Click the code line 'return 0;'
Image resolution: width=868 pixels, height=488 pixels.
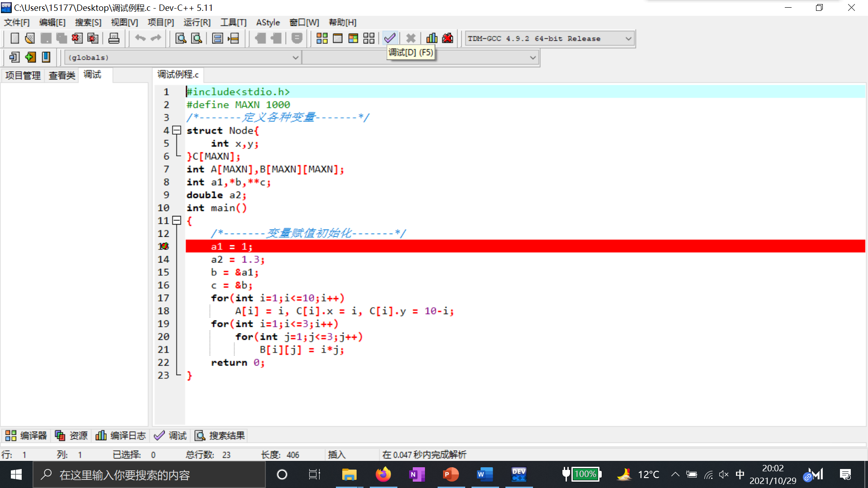(x=238, y=363)
